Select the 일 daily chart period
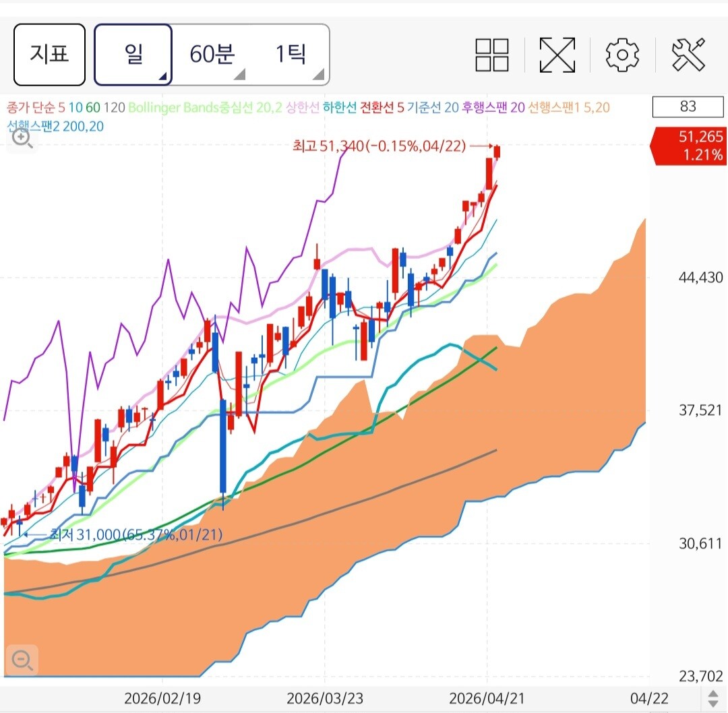Image resolution: width=728 pixels, height=713 pixels. pyautogui.click(x=133, y=55)
